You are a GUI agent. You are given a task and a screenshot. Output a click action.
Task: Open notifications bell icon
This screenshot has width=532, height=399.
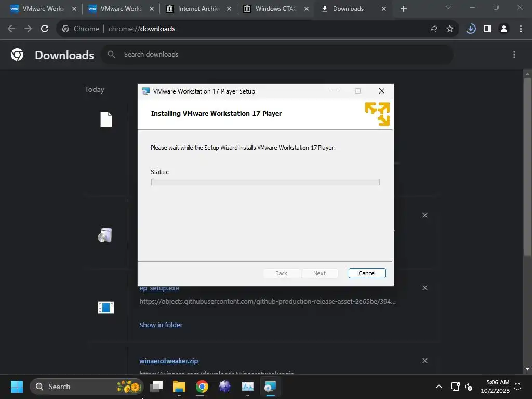click(517, 387)
